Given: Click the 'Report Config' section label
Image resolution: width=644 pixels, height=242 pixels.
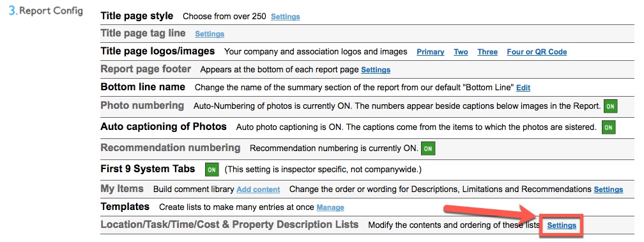Looking at the screenshot, I should pyautogui.click(x=51, y=11).
